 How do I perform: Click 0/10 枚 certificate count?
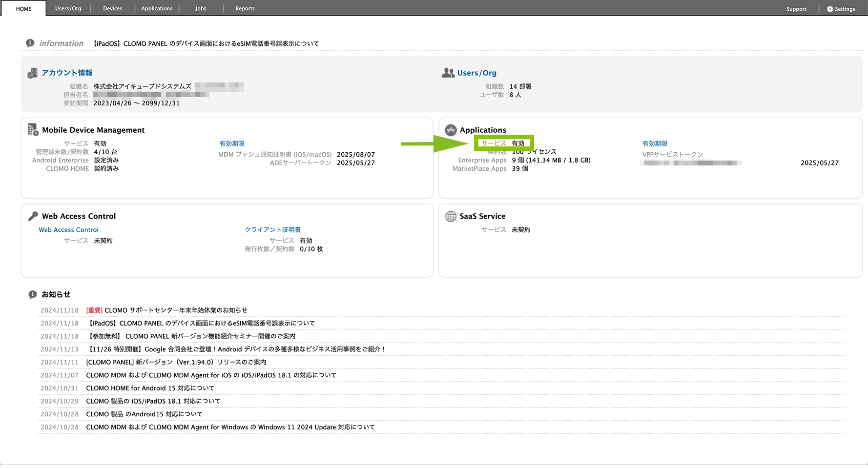click(311, 249)
